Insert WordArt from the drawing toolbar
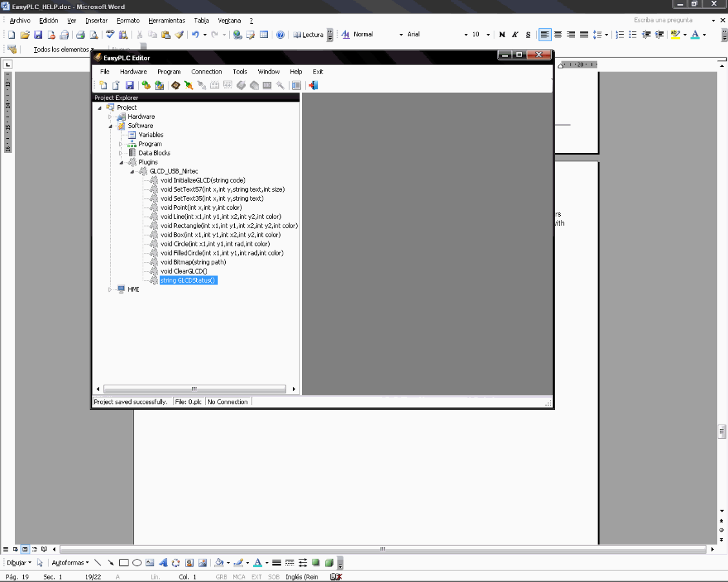The image size is (728, 582). pos(163,563)
